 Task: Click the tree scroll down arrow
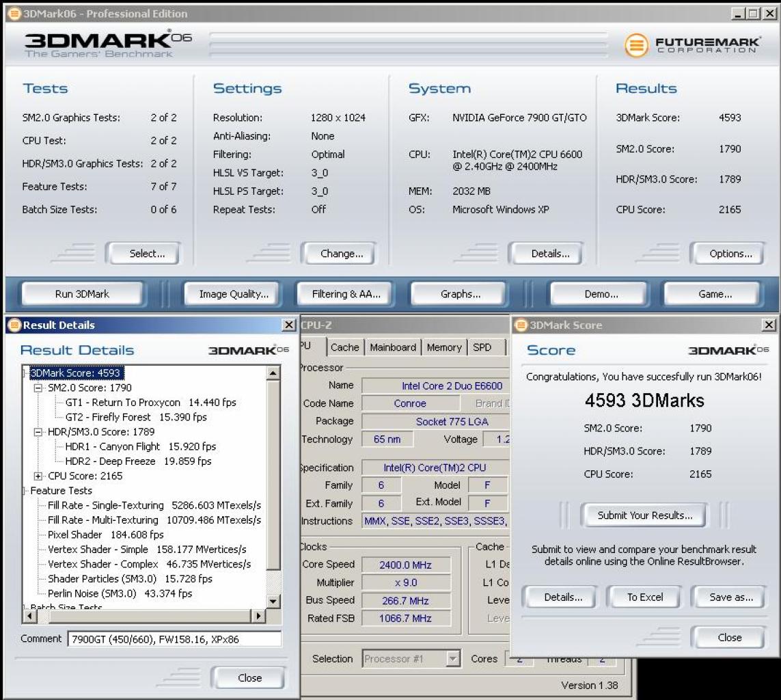273,602
